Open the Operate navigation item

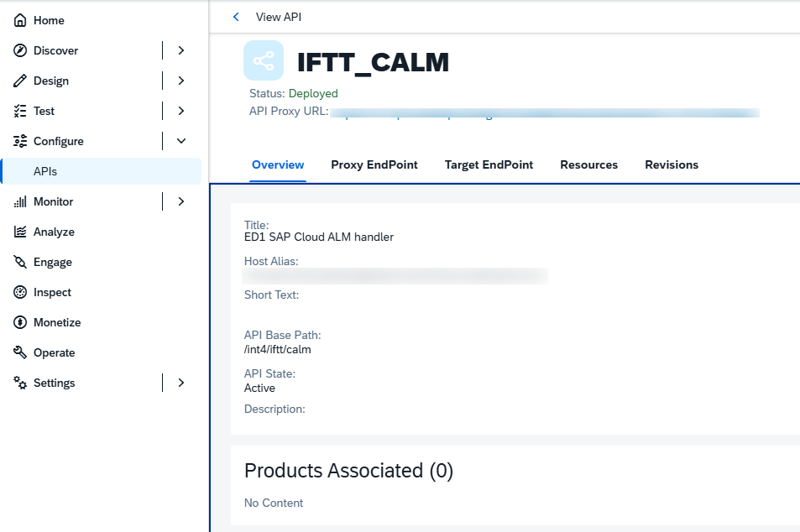pos(102,352)
